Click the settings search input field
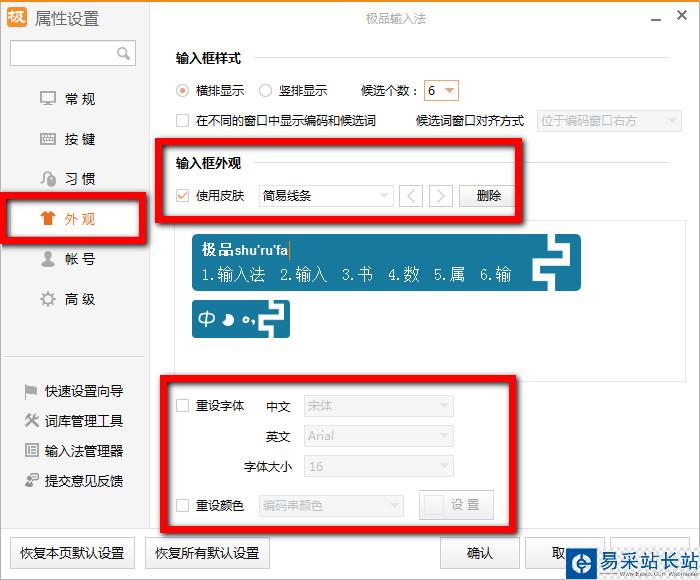Image resolution: width=700 pixels, height=580 pixels. click(73, 54)
